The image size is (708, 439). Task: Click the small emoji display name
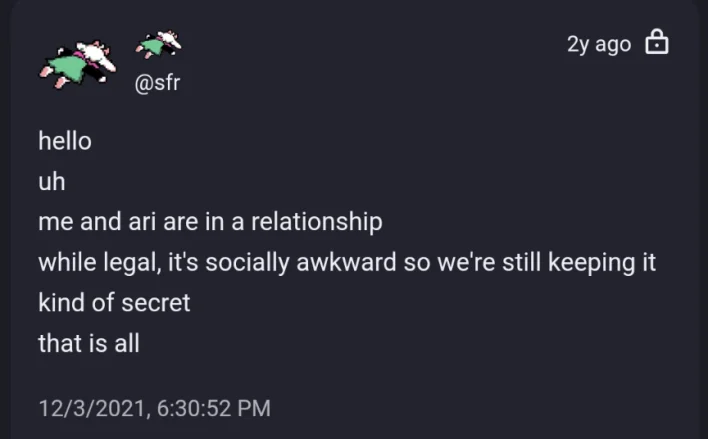click(158, 44)
